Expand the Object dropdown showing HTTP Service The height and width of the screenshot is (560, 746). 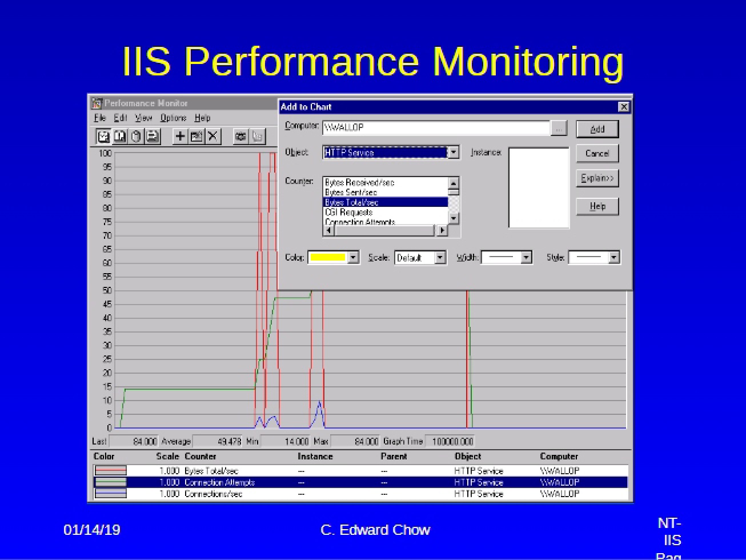click(454, 153)
